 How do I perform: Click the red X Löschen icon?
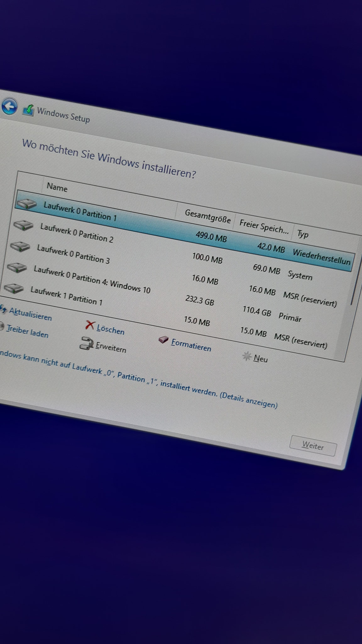(90, 325)
